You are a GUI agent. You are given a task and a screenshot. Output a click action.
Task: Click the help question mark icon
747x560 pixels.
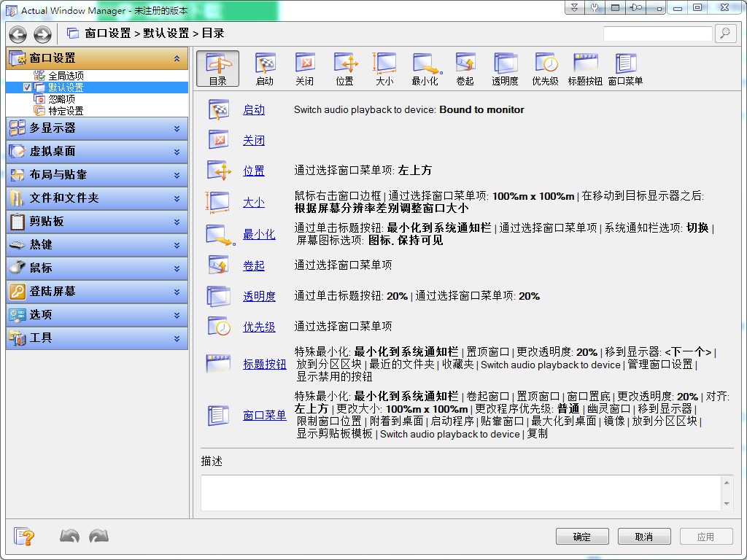point(24,537)
